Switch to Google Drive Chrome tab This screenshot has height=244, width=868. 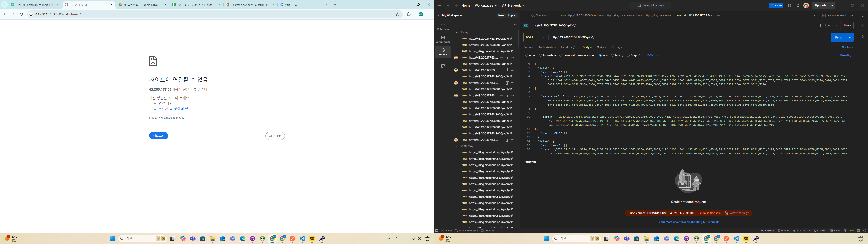click(142, 5)
